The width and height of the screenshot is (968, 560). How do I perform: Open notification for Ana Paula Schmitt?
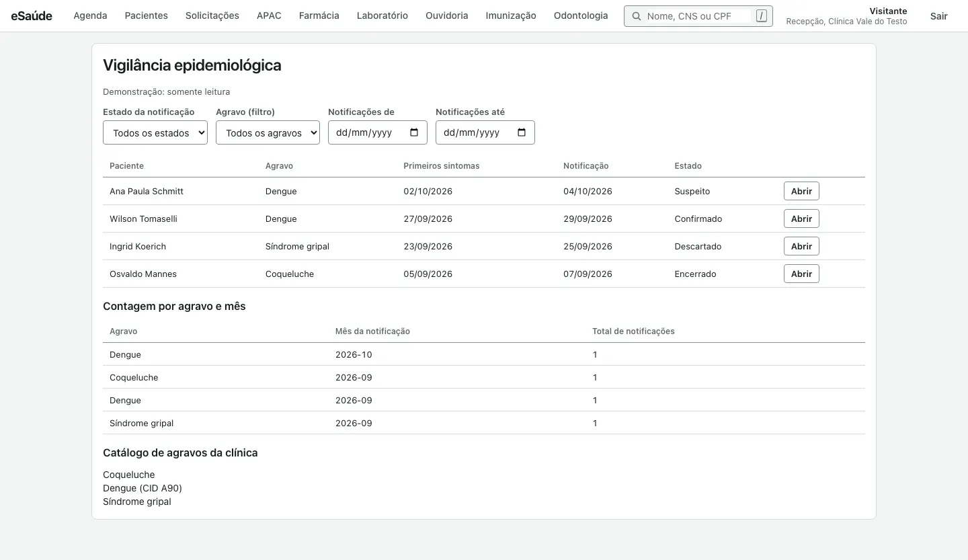801,191
